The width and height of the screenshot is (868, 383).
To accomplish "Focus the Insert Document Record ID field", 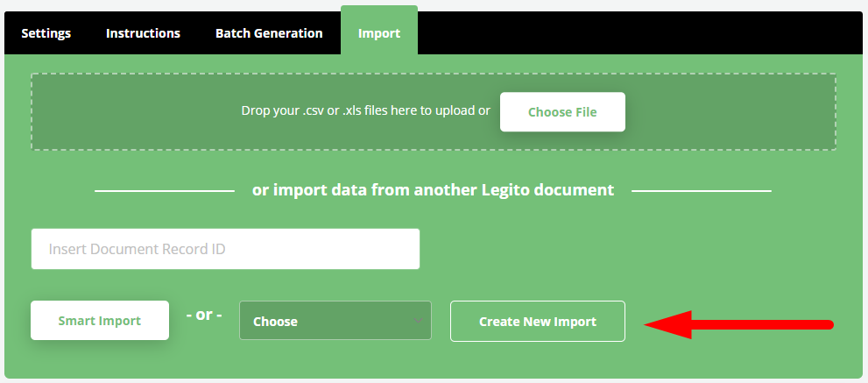I will (x=225, y=249).
